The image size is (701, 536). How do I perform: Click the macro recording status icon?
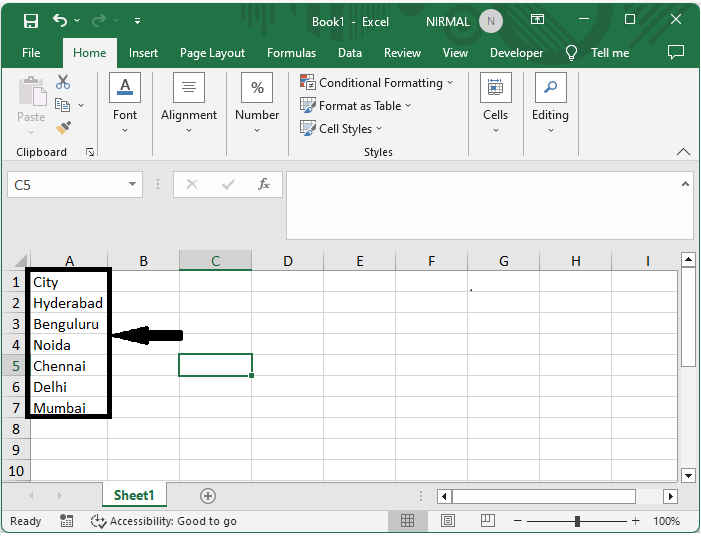[x=67, y=520]
